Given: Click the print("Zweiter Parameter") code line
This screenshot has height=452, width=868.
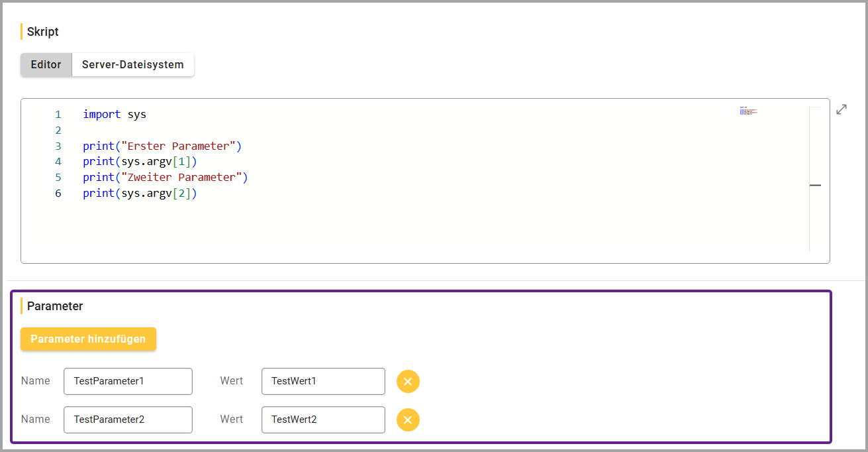Looking at the screenshot, I should coord(165,178).
